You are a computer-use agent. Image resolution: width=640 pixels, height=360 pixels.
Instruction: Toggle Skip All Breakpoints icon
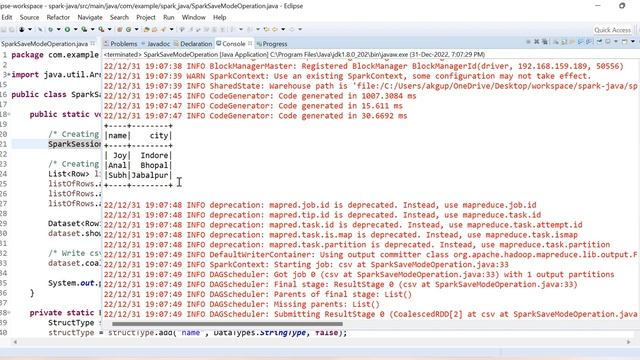pos(40,29)
